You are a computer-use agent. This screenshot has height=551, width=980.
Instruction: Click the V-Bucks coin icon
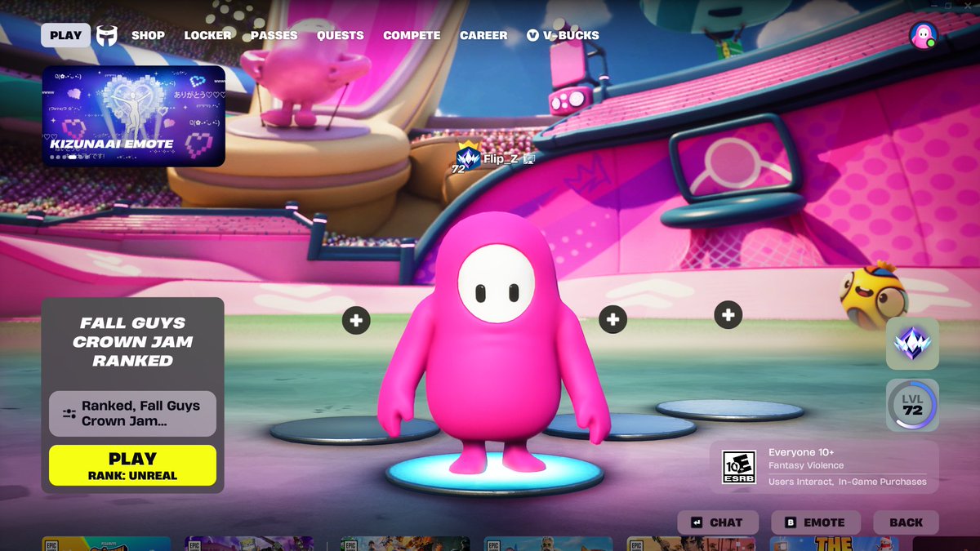[x=533, y=35]
